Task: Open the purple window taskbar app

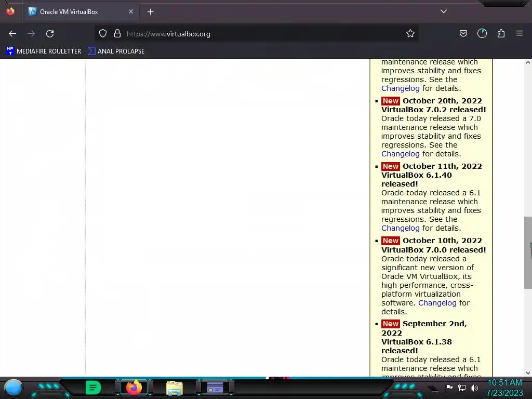Action: [215, 388]
